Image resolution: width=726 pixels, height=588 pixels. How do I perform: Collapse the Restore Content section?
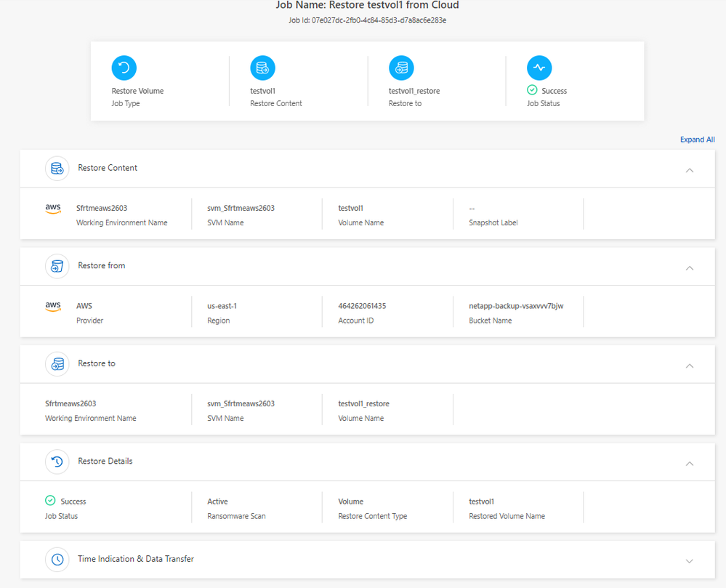point(690,170)
